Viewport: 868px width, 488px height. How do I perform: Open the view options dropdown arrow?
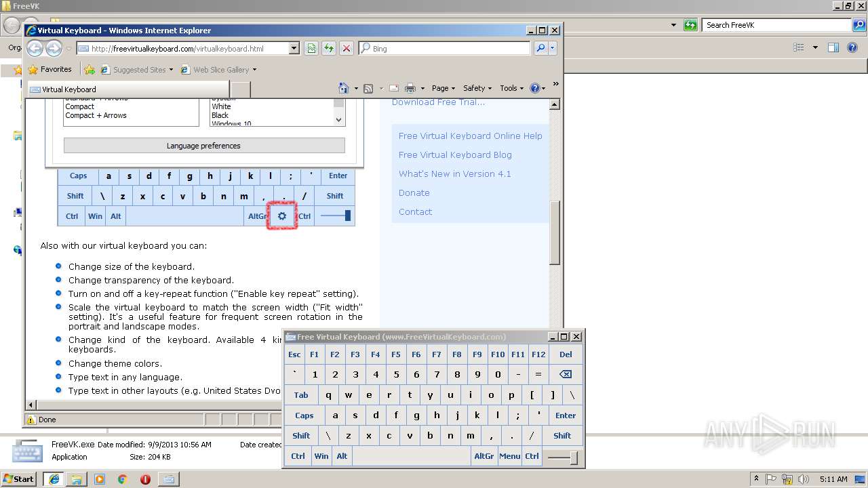point(815,47)
